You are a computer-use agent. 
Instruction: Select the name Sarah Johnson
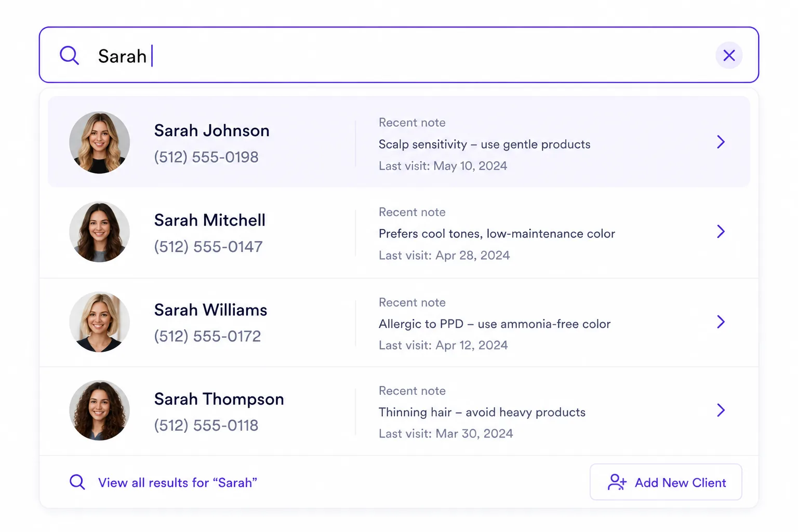[211, 130]
